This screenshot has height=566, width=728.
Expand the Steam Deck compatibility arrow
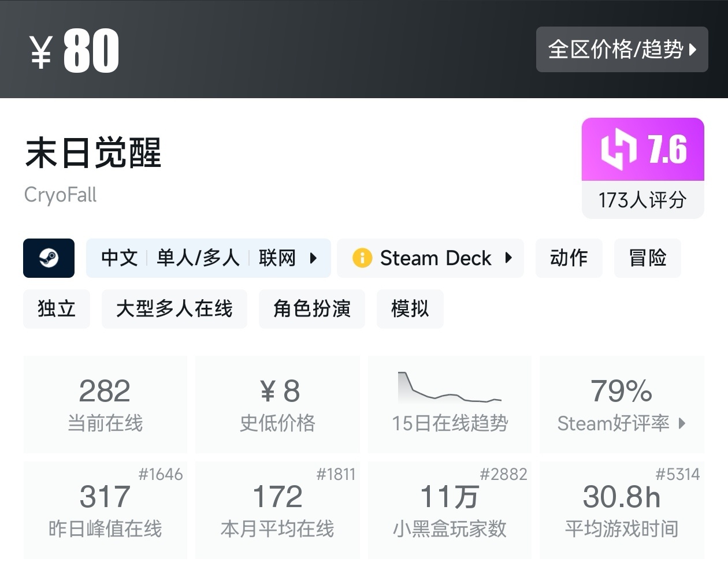coord(508,258)
